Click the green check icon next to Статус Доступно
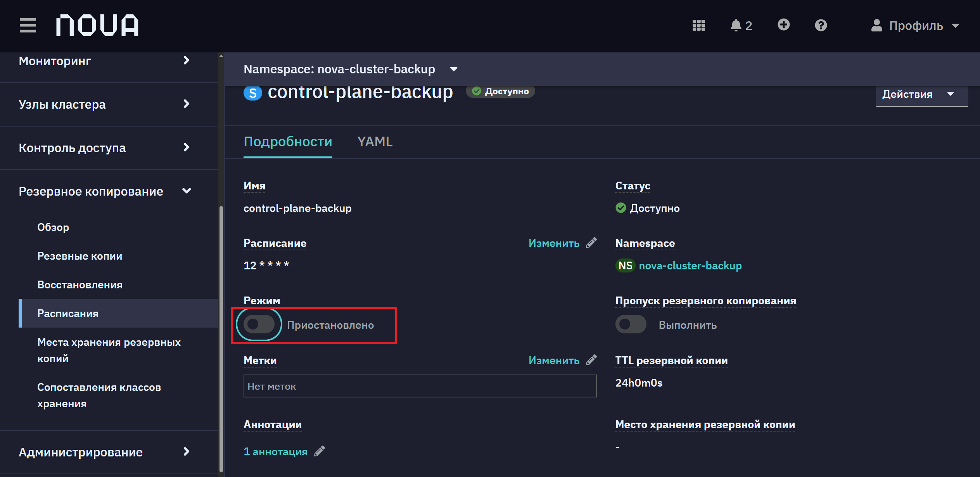 [621, 208]
